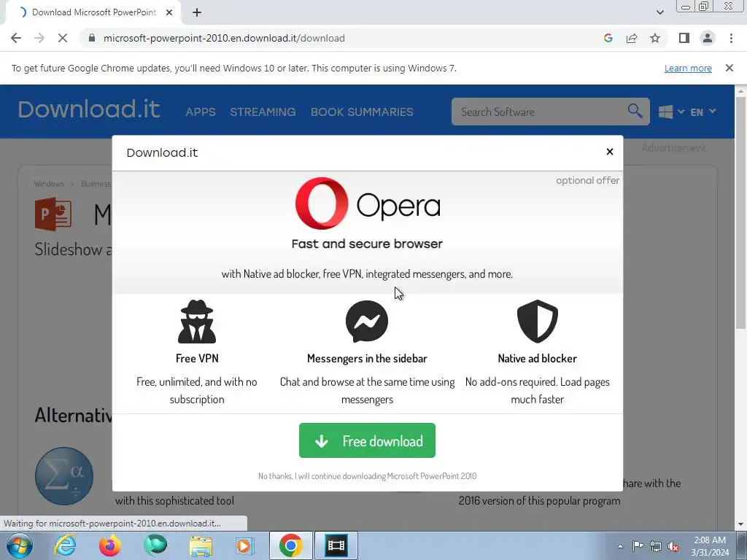Bookmark this page with star icon
The image size is (747, 560).
pos(655,38)
